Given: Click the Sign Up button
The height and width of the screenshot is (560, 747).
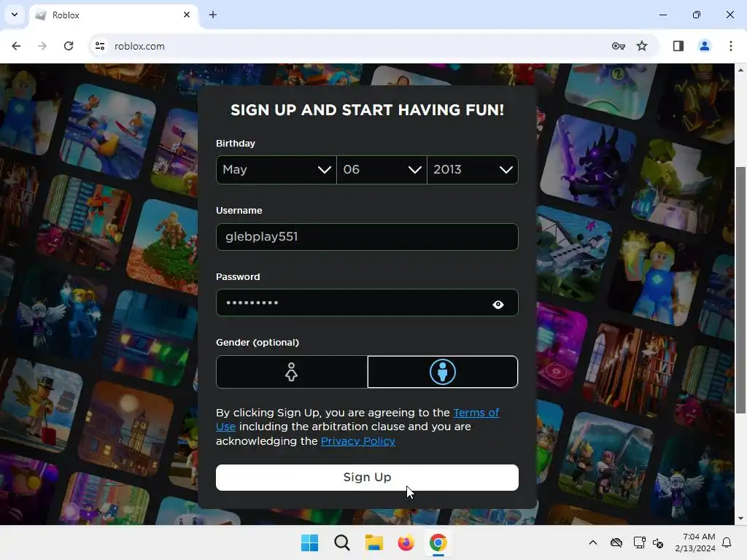Looking at the screenshot, I should click(x=367, y=477).
